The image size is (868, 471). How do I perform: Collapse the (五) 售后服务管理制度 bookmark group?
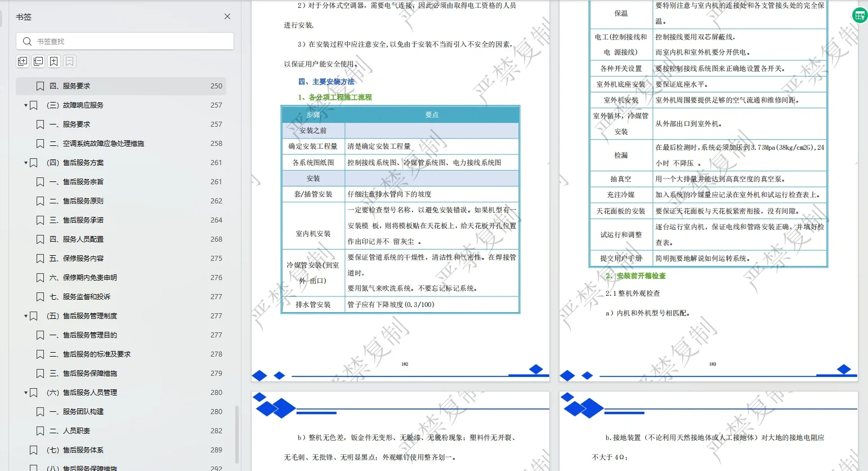[x=25, y=316]
